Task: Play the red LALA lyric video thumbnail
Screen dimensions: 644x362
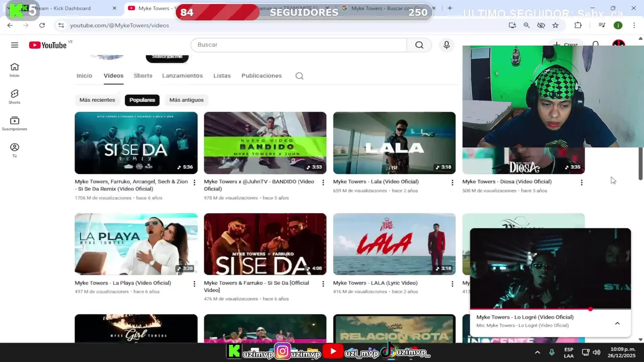Action: [x=394, y=244]
